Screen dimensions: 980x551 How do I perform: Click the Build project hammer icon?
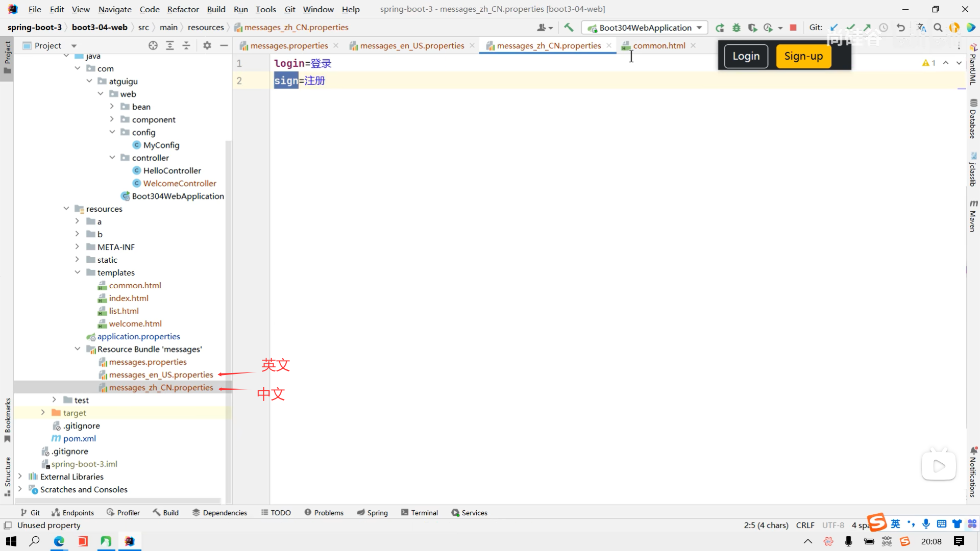569,28
